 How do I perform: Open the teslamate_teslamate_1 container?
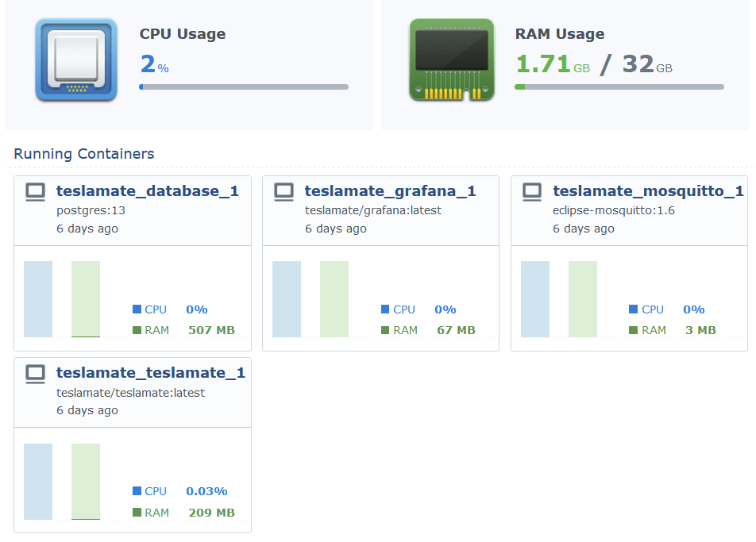[x=151, y=372]
